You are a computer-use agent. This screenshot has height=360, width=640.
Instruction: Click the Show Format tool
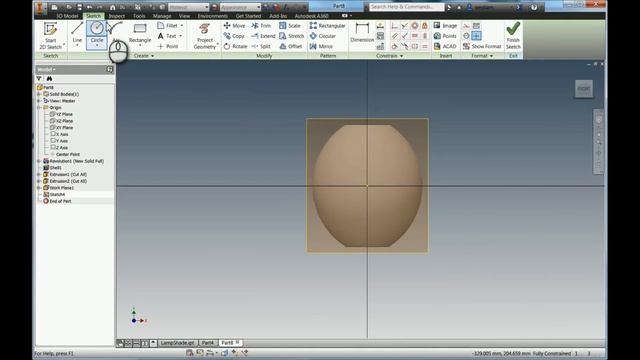(x=482, y=47)
